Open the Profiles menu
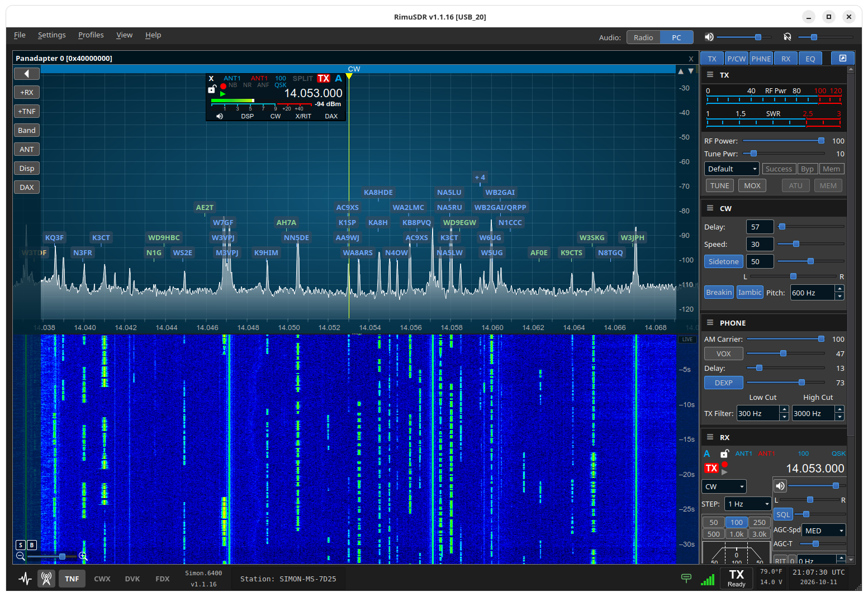The image size is (868, 597). [x=91, y=35]
